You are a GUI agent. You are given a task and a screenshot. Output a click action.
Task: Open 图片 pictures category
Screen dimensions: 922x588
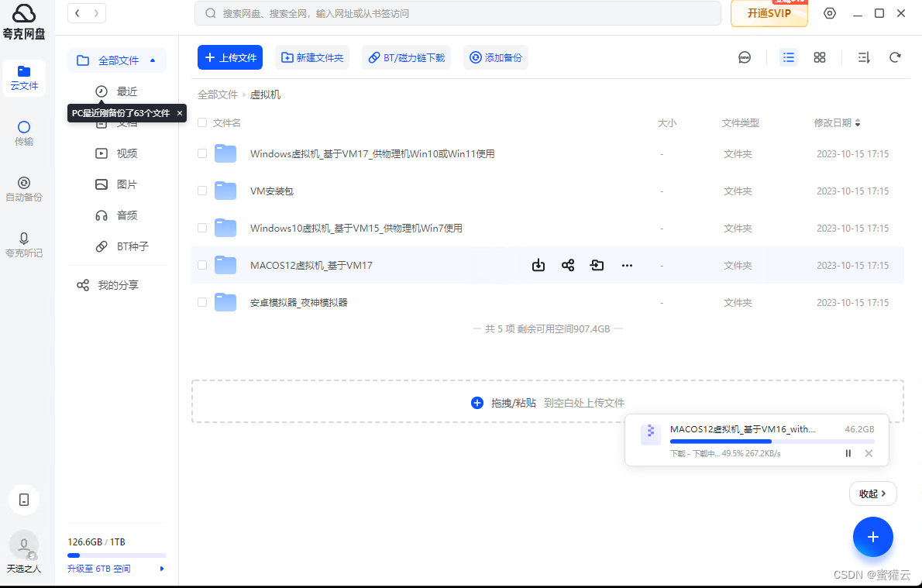(116, 184)
